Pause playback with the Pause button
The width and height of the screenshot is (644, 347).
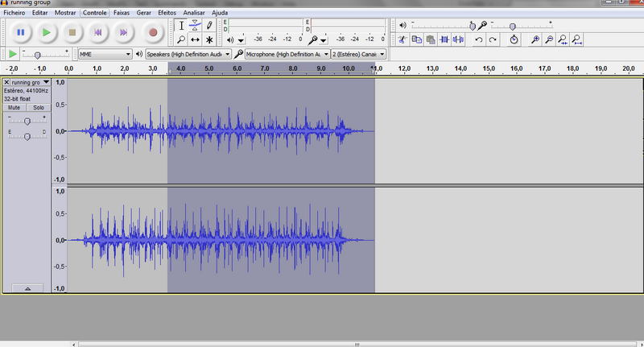pyautogui.click(x=21, y=32)
